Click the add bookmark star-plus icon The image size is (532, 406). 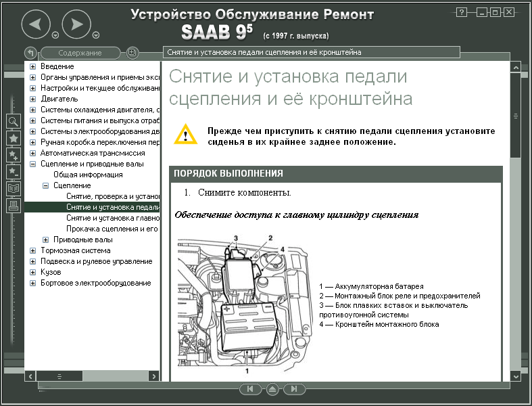point(14,155)
